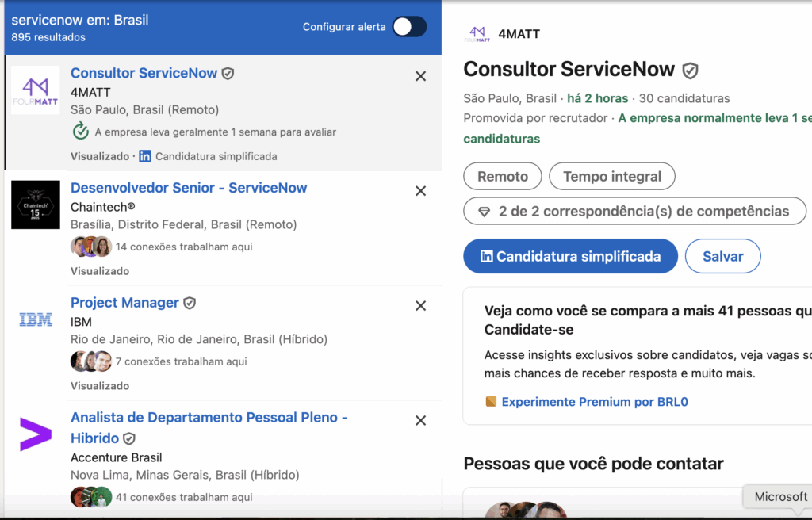Click the Remoto tag pill
The height and width of the screenshot is (520, 812).
[503, 177]
